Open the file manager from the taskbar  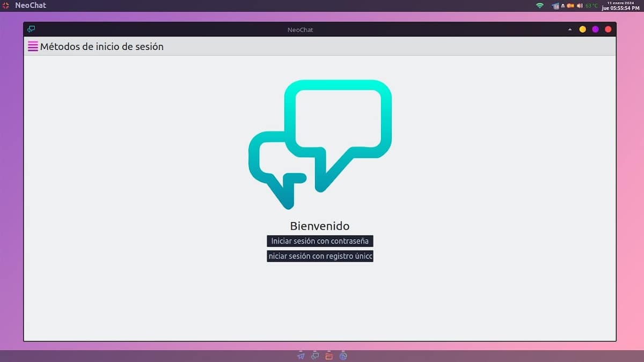point(328,356)
